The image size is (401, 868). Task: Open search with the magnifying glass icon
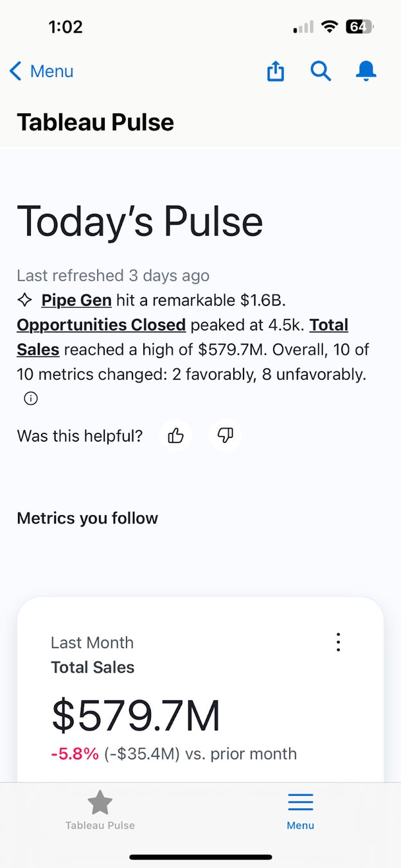pyautogui.click(x=321, y=71)
